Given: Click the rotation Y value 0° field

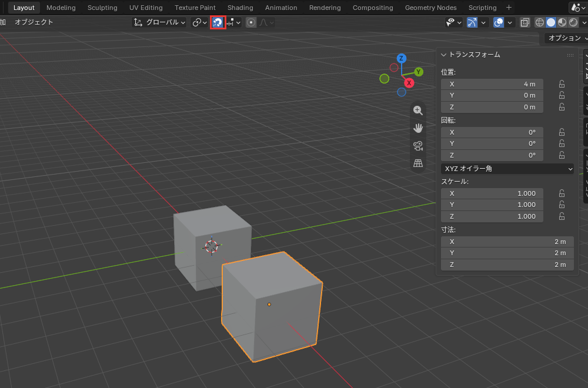Looking at the screenshot, I should click(492, 143).
